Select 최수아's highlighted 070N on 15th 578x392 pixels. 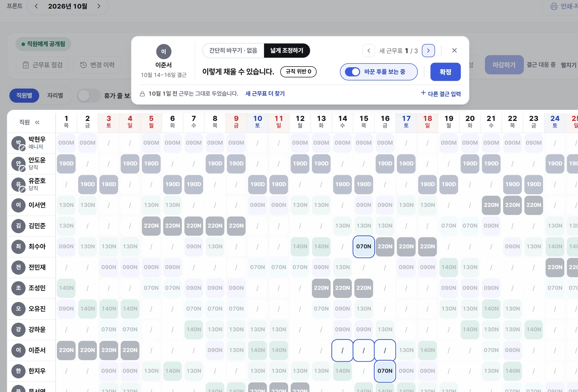[x=364, y=247]
